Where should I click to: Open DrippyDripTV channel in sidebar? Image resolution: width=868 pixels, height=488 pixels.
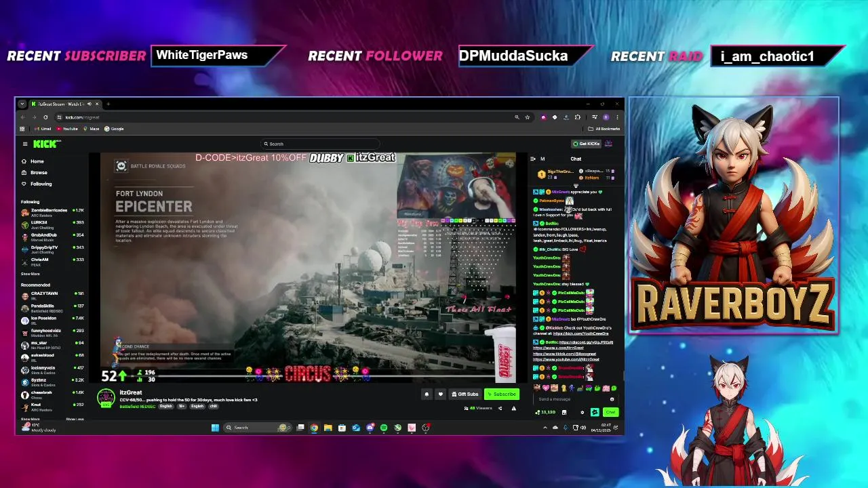click(x=53, y=249)
